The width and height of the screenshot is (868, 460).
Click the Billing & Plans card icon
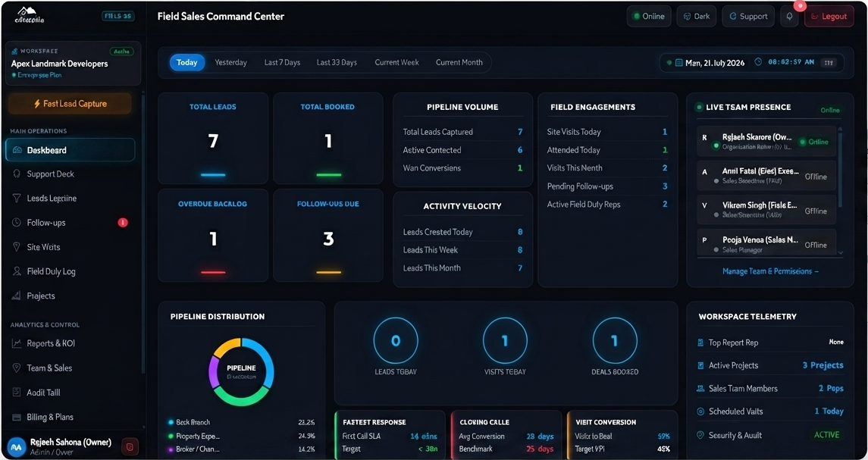tap(17, 417)
